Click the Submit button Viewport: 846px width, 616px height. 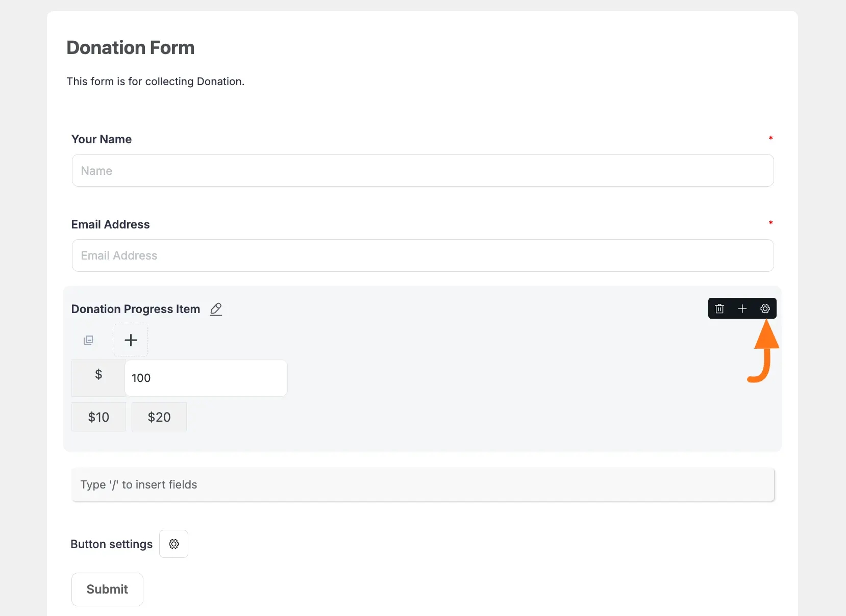click(x=107, y=589)
